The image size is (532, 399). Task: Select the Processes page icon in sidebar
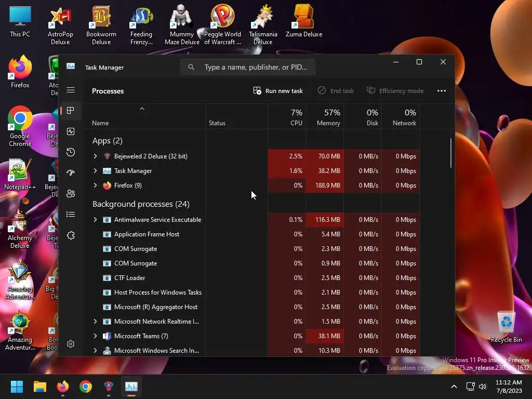[71, 111]
